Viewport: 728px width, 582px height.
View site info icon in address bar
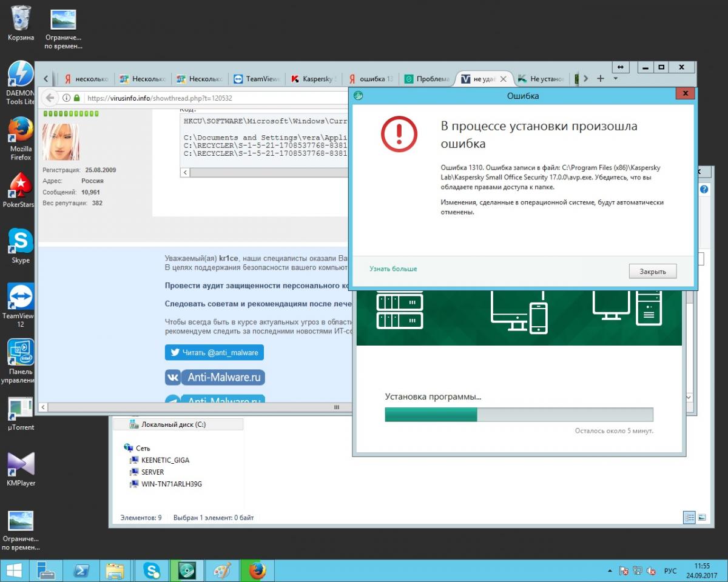[x=66, y=98]
